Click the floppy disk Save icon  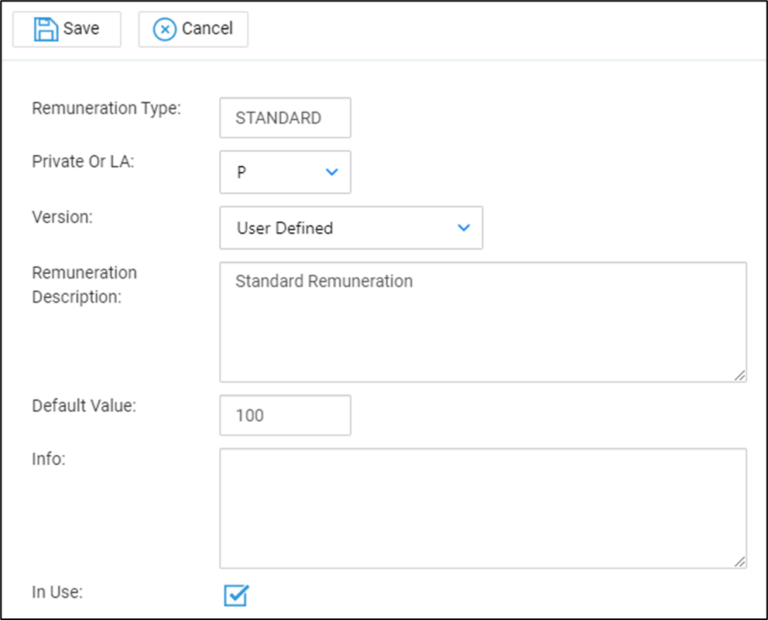(x=46, y=29)
